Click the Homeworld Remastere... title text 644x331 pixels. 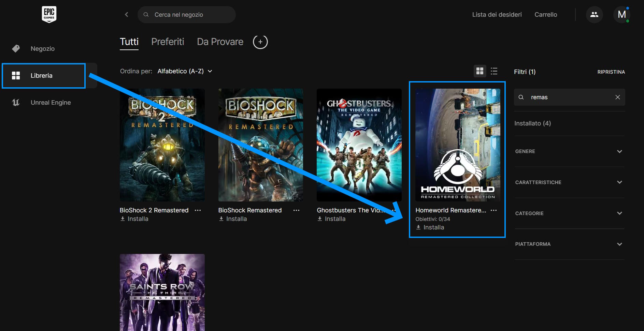pyautogui.click(x=451, y=210)
